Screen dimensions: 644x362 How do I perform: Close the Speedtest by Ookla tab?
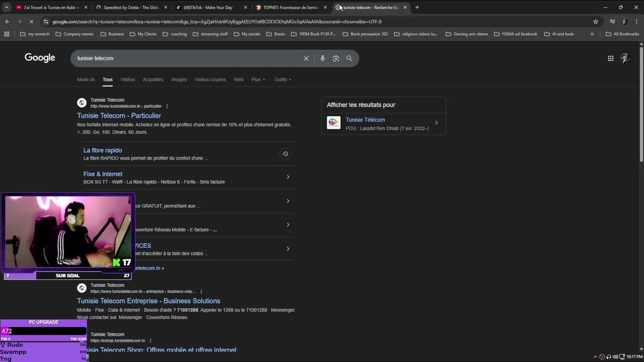point(166,8)
